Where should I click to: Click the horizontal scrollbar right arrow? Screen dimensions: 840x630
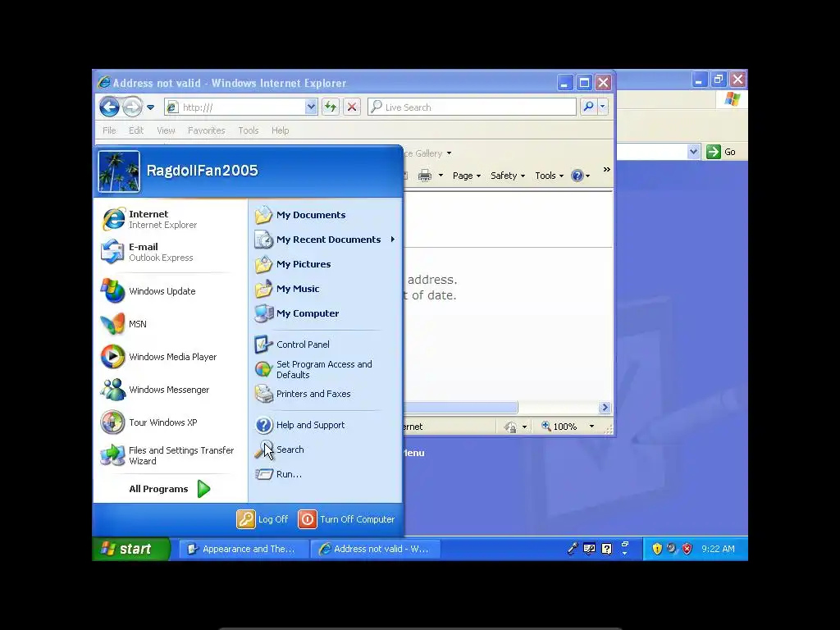[x=605, y=408]
